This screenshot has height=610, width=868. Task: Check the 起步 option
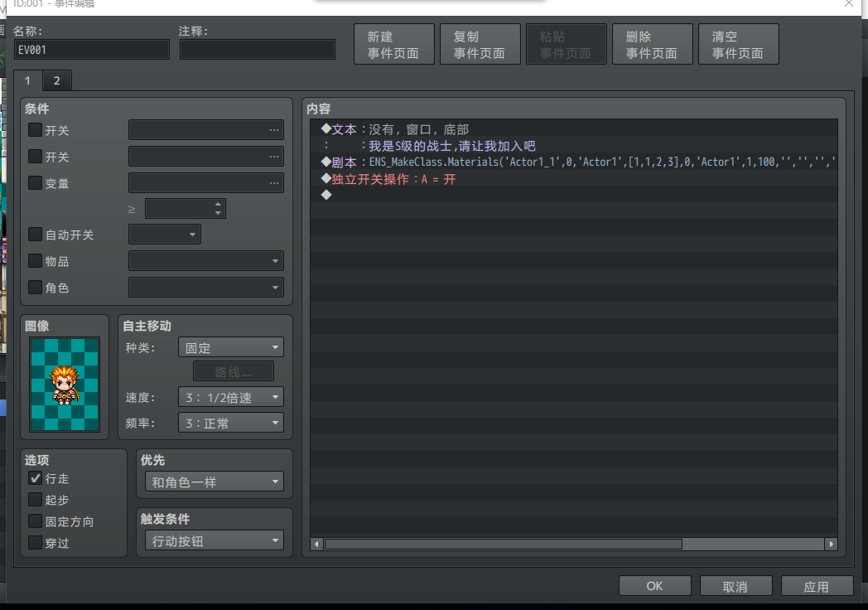pos(35,500)
